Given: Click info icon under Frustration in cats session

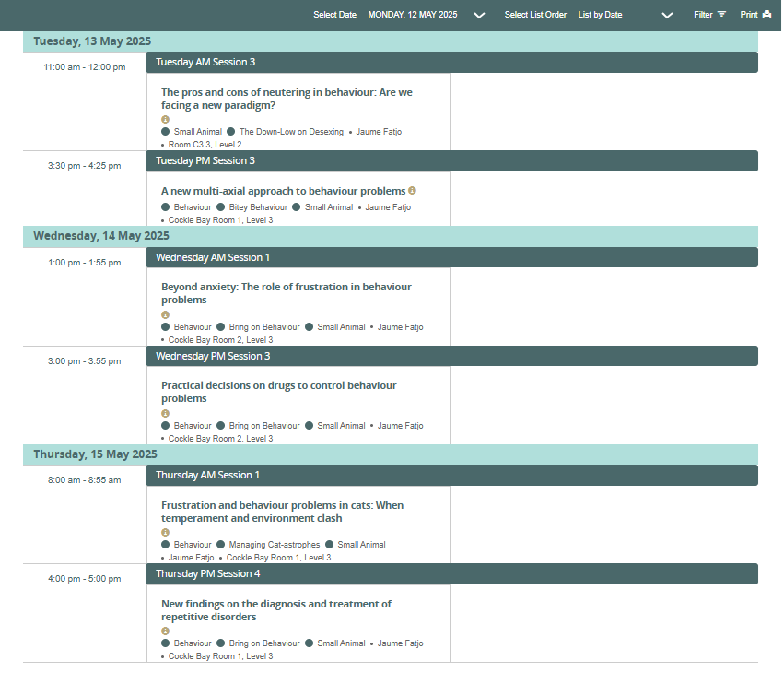Looking at the screenshot, I should 166,533.
